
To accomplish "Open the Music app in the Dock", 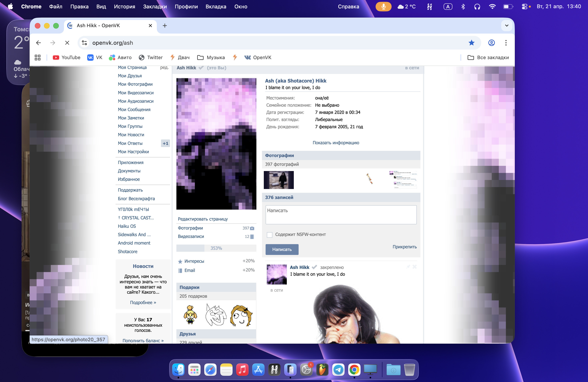I will (242, 370).
